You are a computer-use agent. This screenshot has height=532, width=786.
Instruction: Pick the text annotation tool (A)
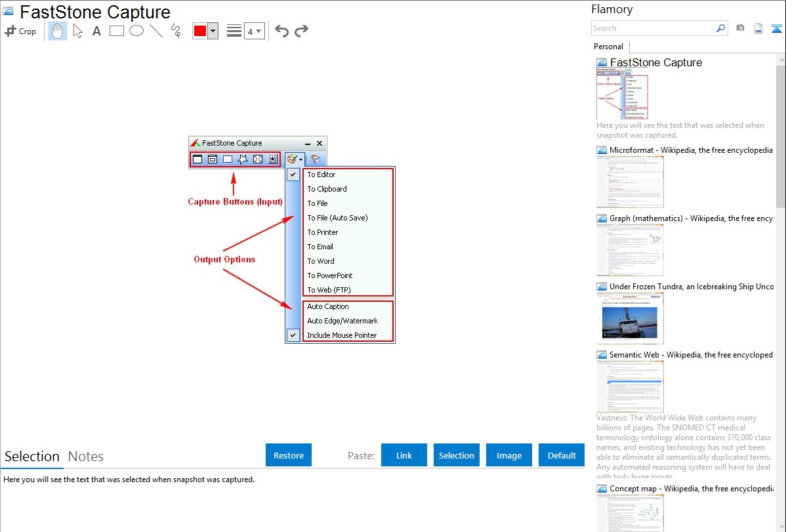tap(96, 31)
